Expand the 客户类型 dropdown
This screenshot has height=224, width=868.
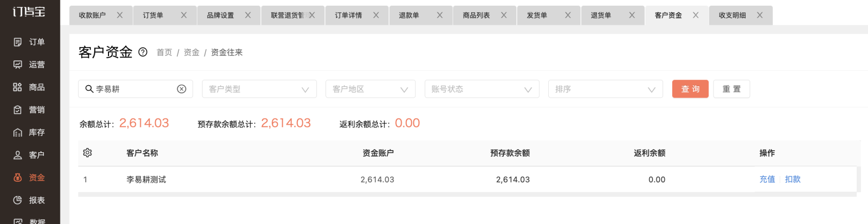click(x=259, y=89)
